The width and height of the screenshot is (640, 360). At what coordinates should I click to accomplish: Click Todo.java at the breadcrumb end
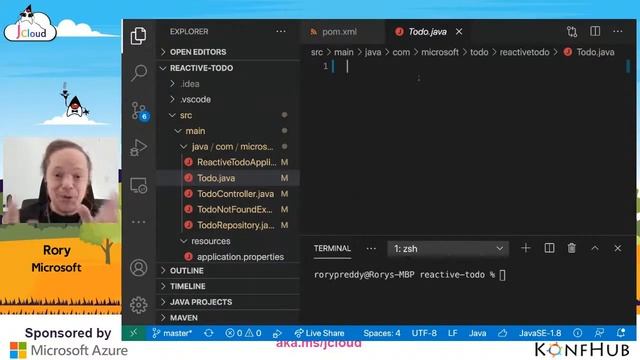pyautogui.click(x=595, y=52)
